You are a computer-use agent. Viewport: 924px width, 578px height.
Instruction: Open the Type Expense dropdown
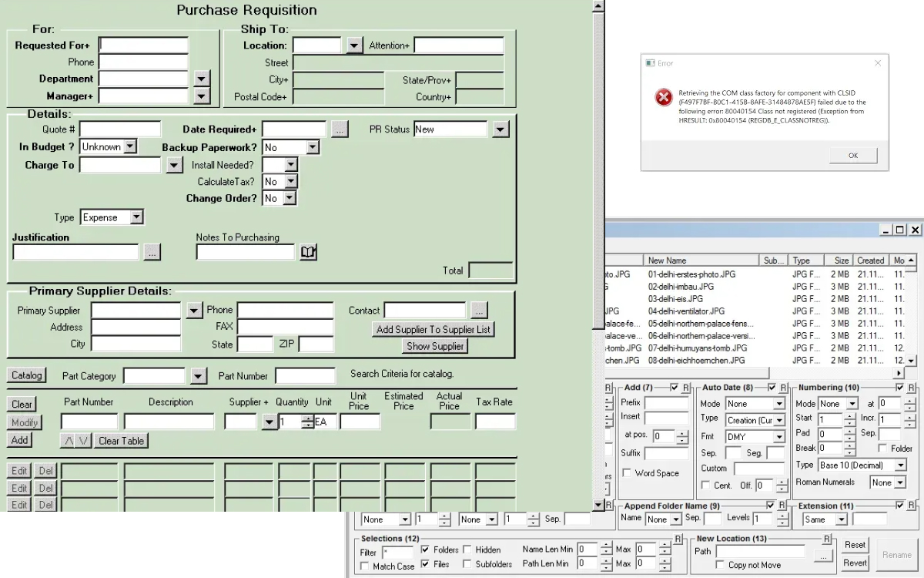tap(136, 217)
